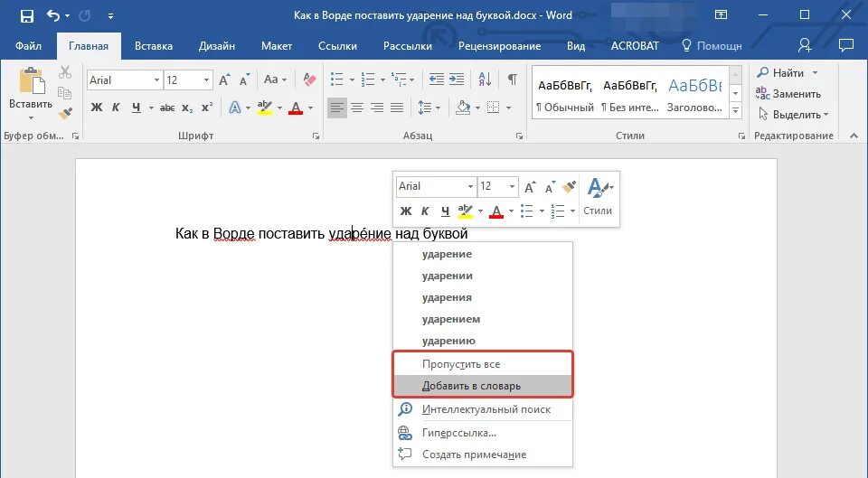Toggle italic in the ribbon Font group

116,108
